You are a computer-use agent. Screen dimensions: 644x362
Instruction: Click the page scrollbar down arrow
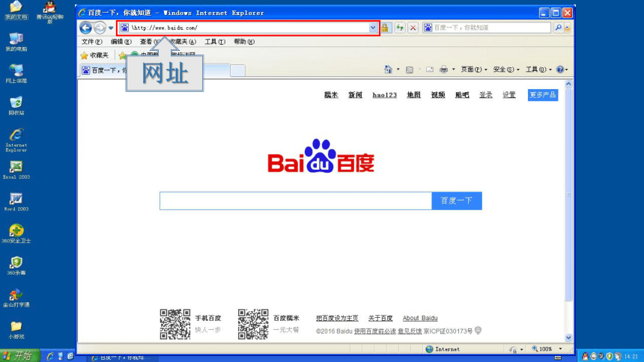pos(568,338)
